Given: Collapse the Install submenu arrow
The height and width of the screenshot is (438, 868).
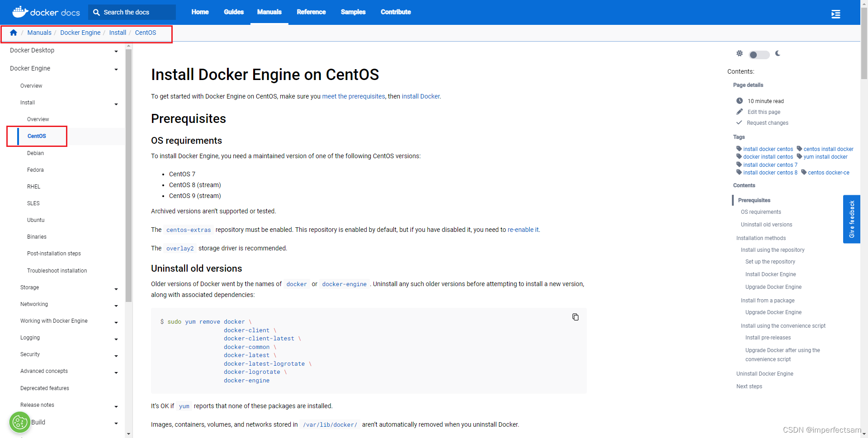Looking at the screenshot, I should [116, 104].
